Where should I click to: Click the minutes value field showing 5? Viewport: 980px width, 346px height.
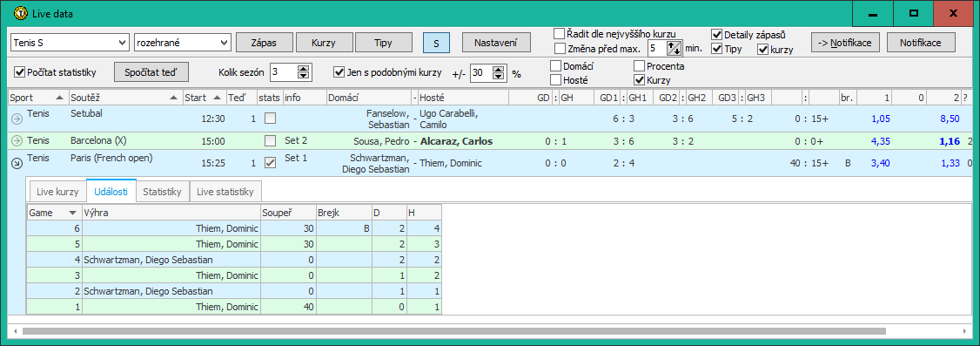[657, 48]
